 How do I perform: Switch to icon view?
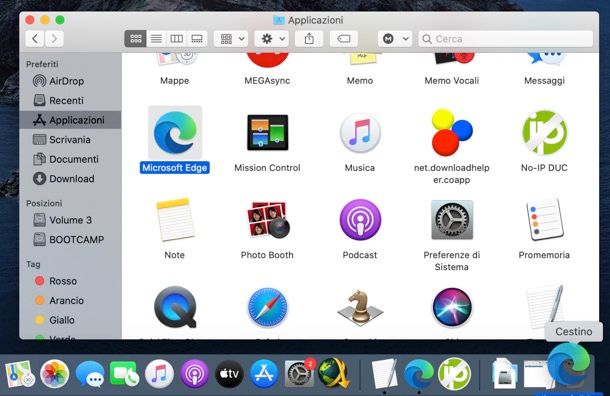pos(135,39)
